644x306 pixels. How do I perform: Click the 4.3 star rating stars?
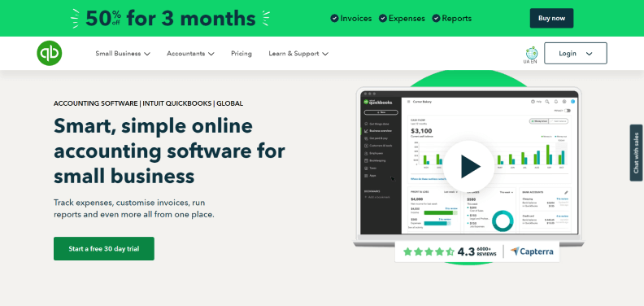click(429, 251)
